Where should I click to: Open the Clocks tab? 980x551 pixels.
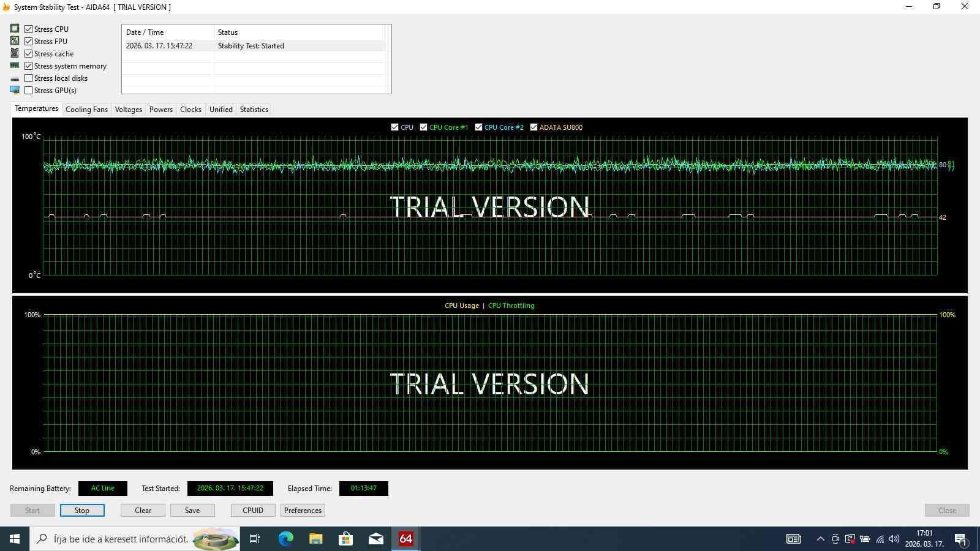[190, 110]
